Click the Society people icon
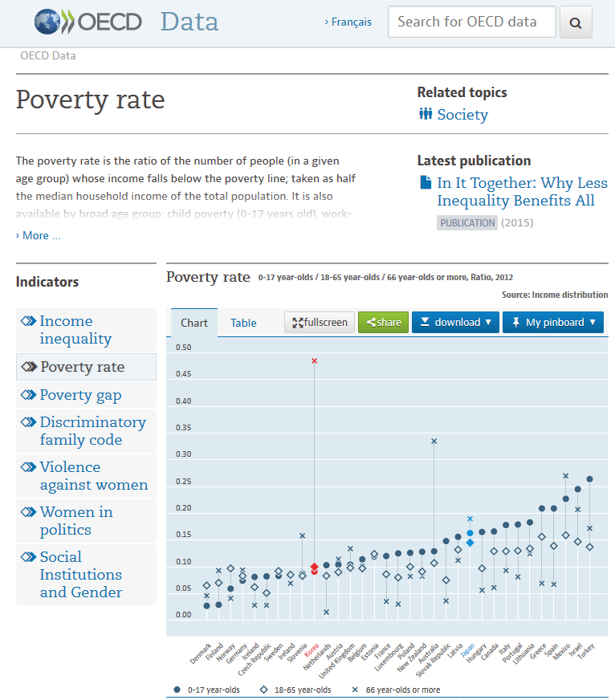The width and height of the screenshot is (615, 700). (426, 114)
